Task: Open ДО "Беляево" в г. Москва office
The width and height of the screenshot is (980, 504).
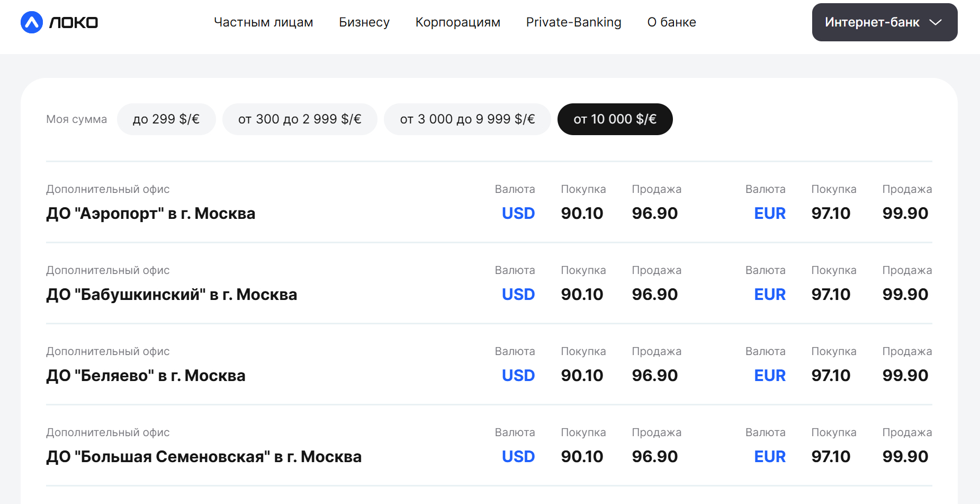Action: (146, 376)
